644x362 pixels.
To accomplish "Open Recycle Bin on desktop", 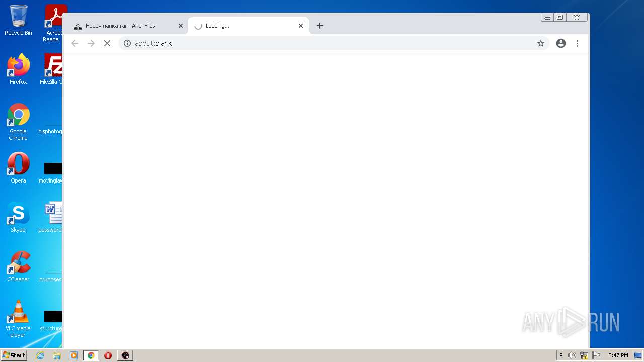I will pos(18,20).
